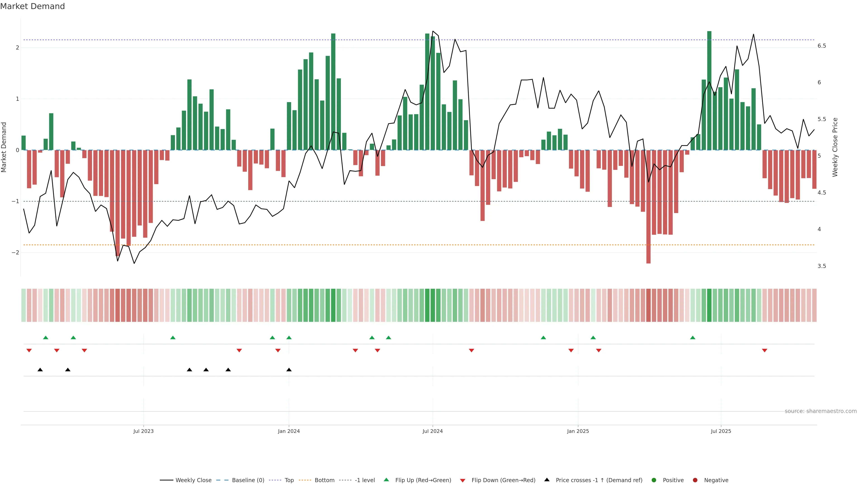Click the -1 level legend entry
The image size is (868, 488).
(365, 480)
